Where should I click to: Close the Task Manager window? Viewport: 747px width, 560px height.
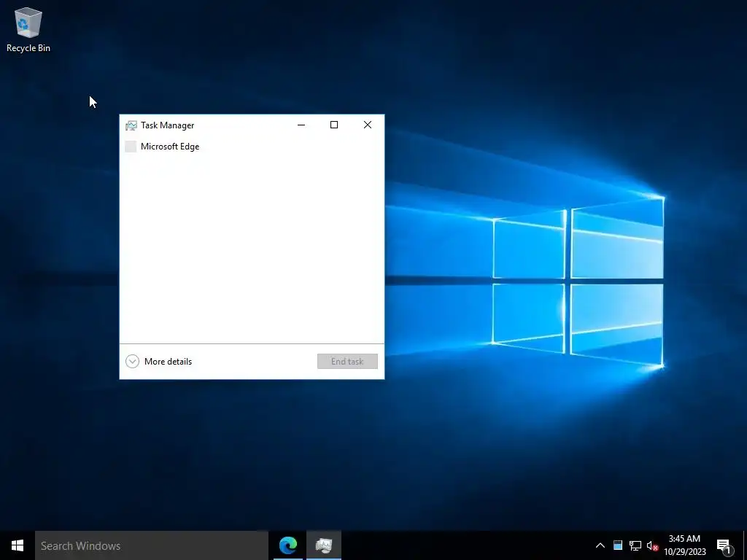[368, 125]
